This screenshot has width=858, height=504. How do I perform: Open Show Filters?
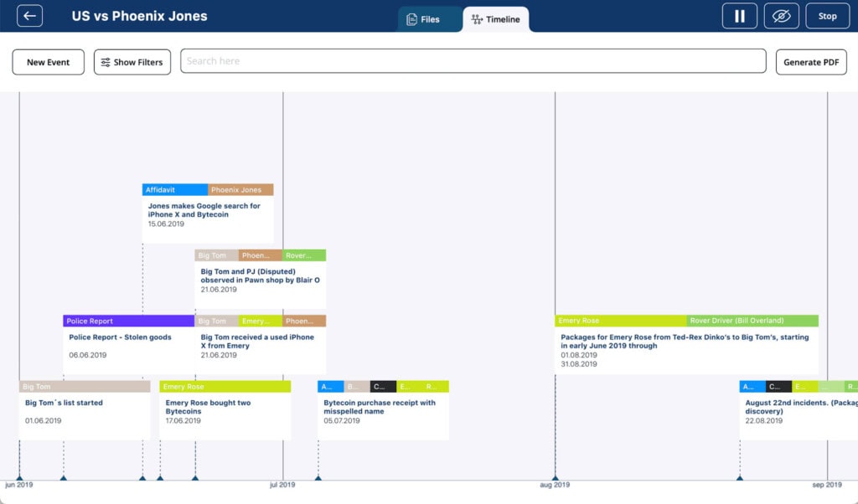[132, 62]
